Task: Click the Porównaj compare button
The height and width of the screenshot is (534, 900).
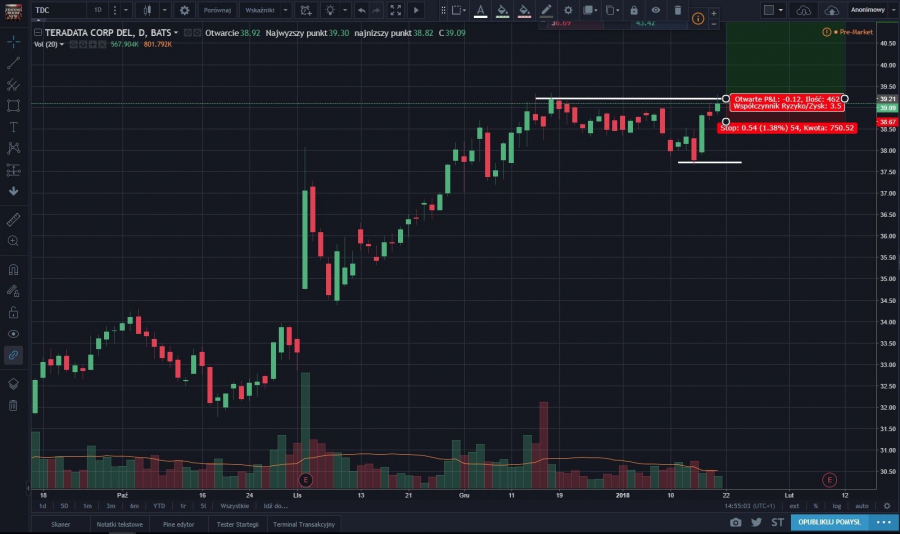Action: click(217, 10)
